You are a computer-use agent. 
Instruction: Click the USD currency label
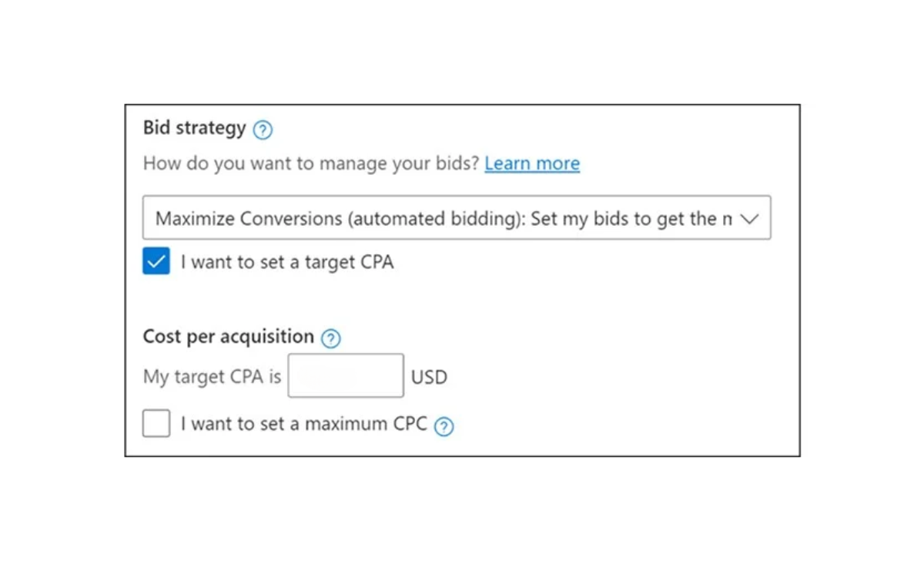pos(429,378)
